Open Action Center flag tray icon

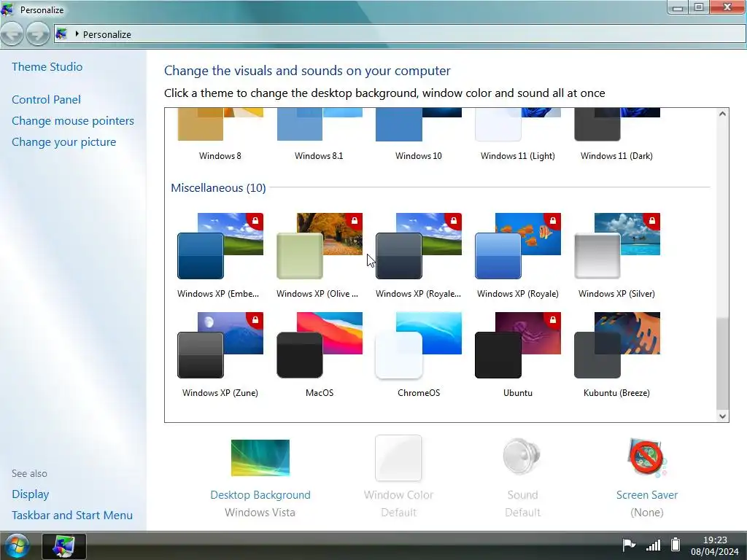coord(629,545)
